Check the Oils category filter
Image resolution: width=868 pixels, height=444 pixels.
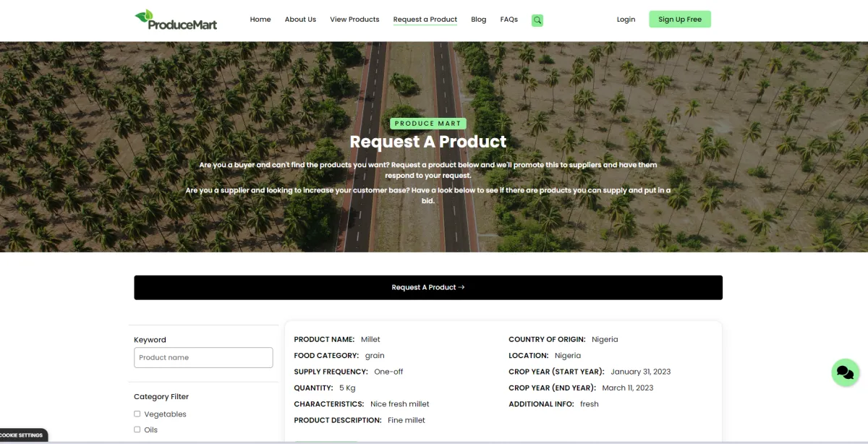[137, 430]
